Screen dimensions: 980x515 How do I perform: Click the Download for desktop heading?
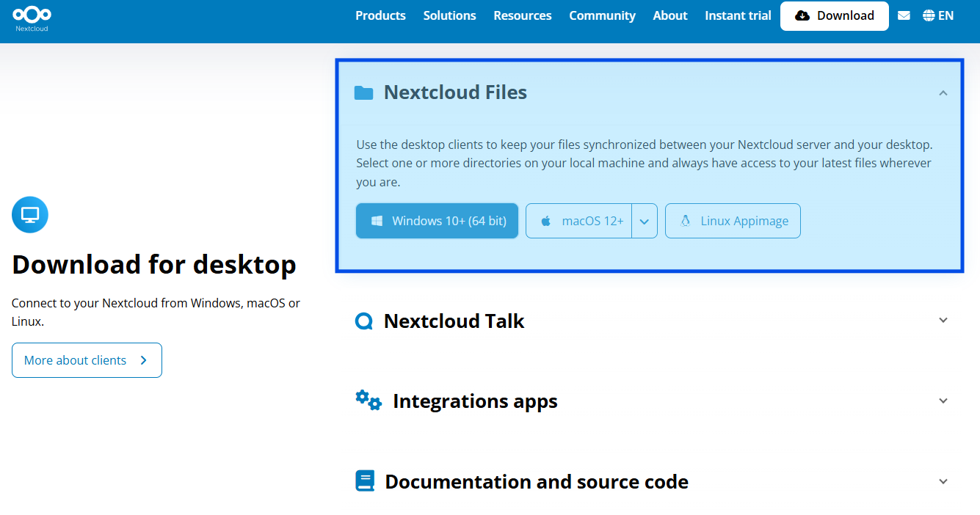(x=154, y=264)
